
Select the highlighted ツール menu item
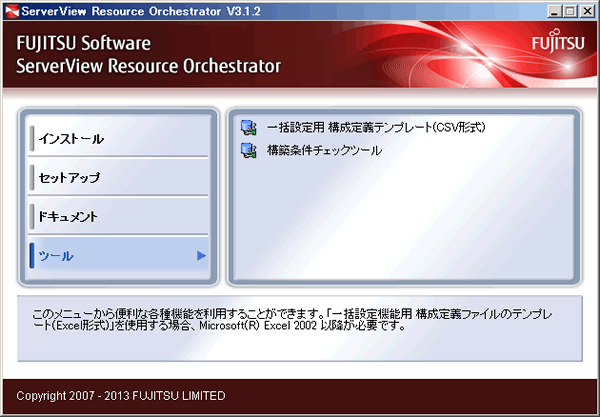pyautogui.click(x=118, y=256)
